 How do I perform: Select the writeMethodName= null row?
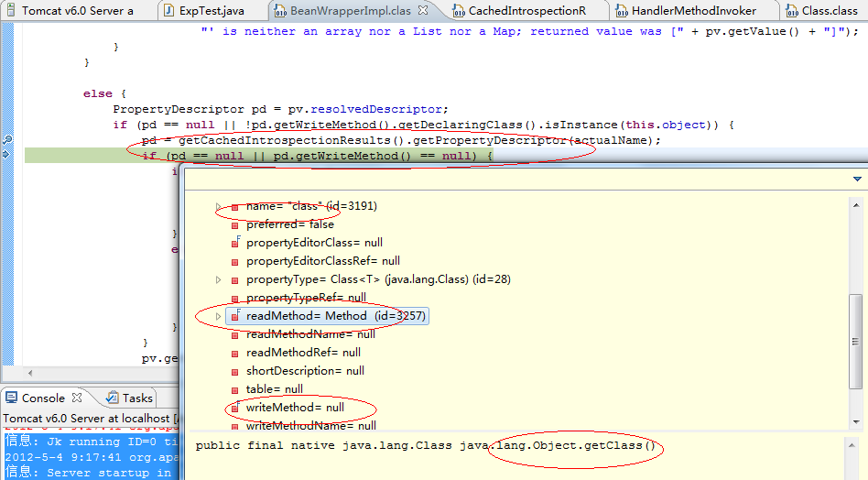point(311,426)
